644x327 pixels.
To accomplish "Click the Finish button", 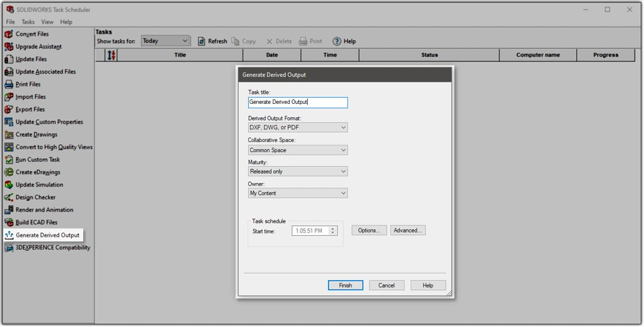I will [x=345, y=285].
